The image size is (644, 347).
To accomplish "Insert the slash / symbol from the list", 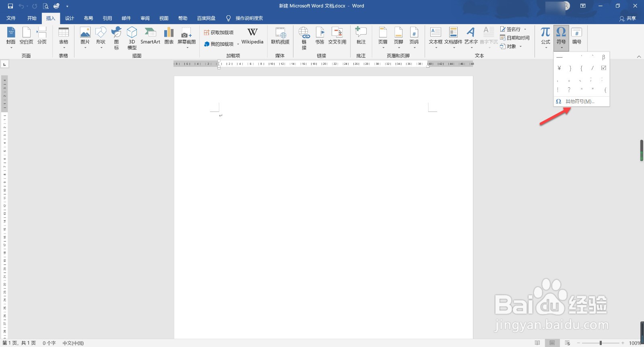I will [592, 68].
